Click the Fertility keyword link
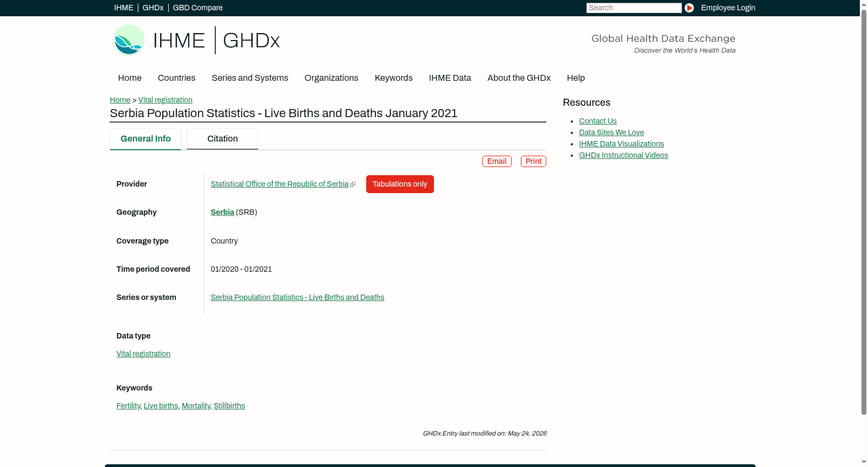The width and height of the screenshot is (868, 467). [128, 406]
